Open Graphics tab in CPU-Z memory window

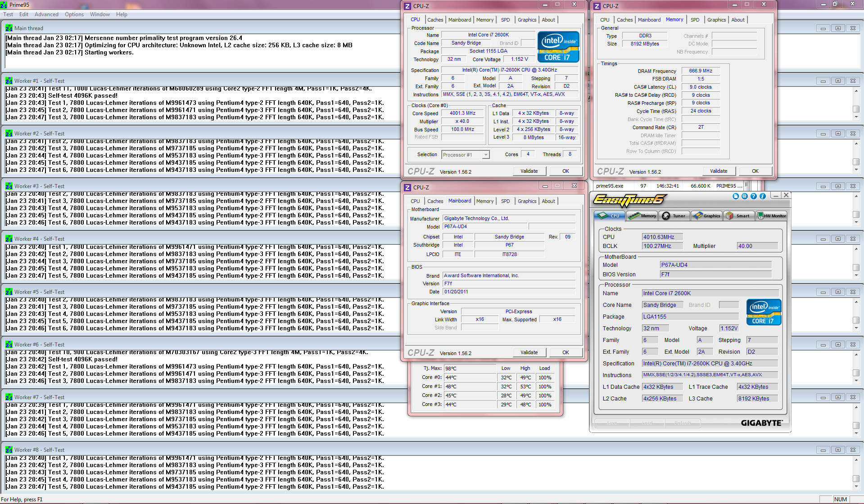tap(716, 20)
